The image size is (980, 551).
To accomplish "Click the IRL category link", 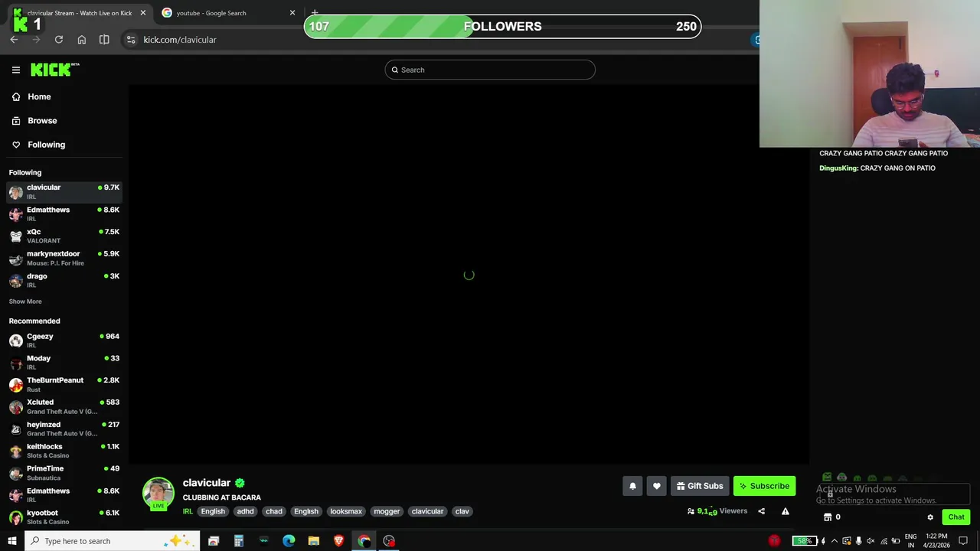I will (188, 511).
